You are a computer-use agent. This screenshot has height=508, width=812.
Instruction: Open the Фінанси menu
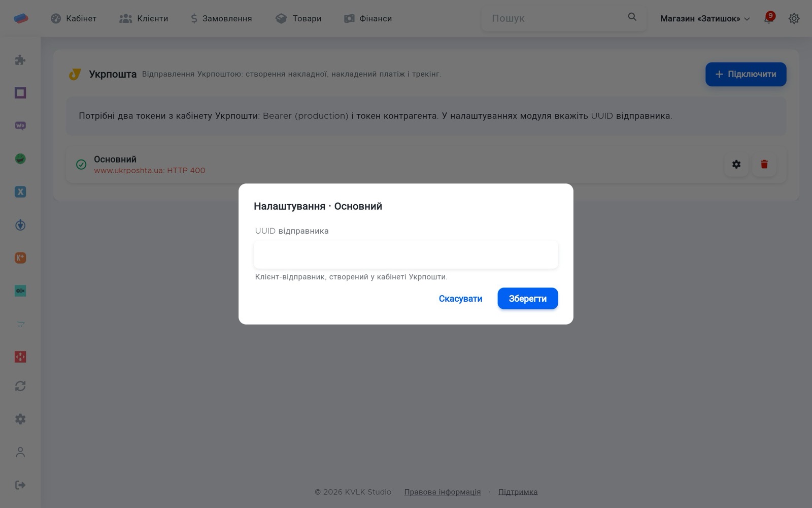(x=368, y=19)
